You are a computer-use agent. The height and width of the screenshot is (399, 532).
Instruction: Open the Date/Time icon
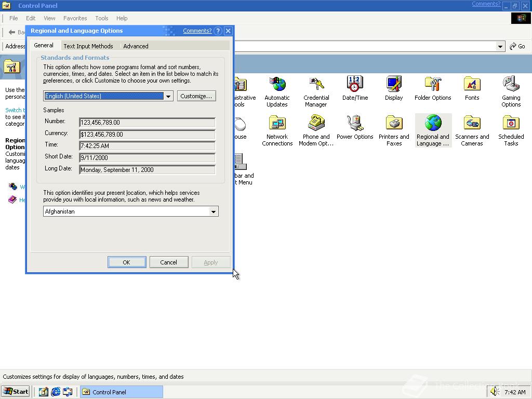coord(355,88)
